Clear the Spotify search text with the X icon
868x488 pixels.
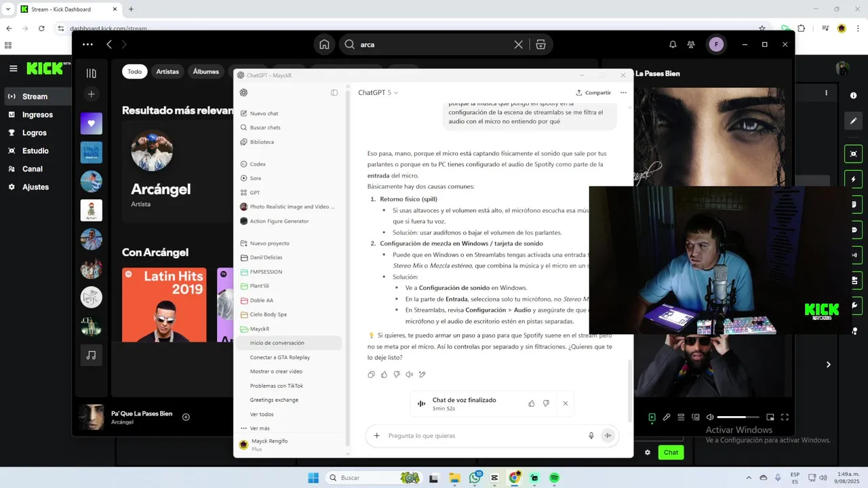[x=518, y=44]
